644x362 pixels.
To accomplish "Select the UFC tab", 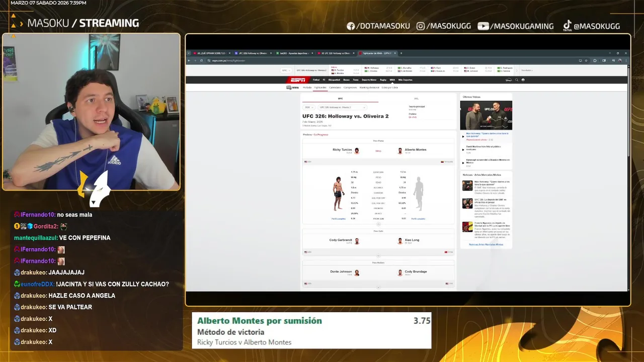I will 340,99.
